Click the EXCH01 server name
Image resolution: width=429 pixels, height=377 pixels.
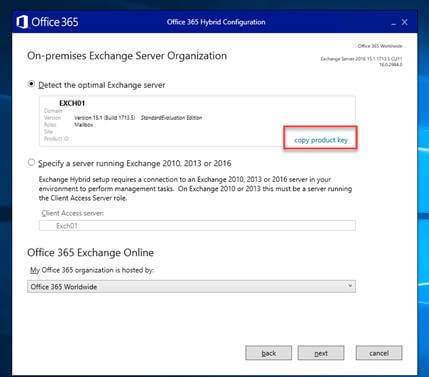[x=72, y=103]
